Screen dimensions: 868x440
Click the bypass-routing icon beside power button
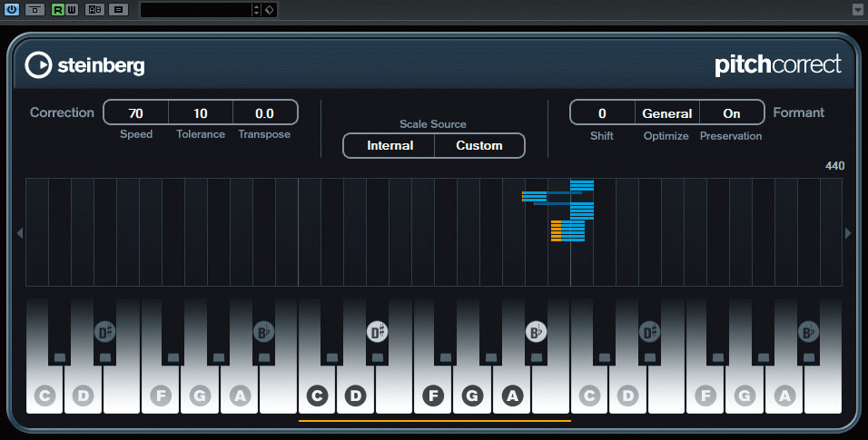pos(35,9)
